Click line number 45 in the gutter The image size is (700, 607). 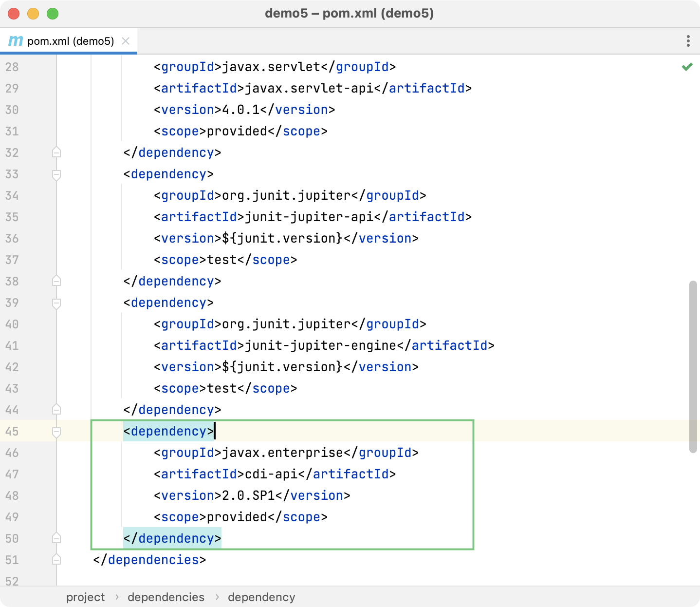12,431
